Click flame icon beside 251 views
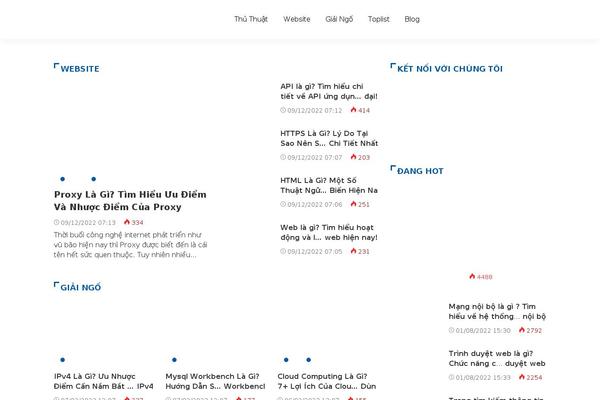Image resolution: width=600 pixels, height=400 pixels. click(x=354, y=204)
